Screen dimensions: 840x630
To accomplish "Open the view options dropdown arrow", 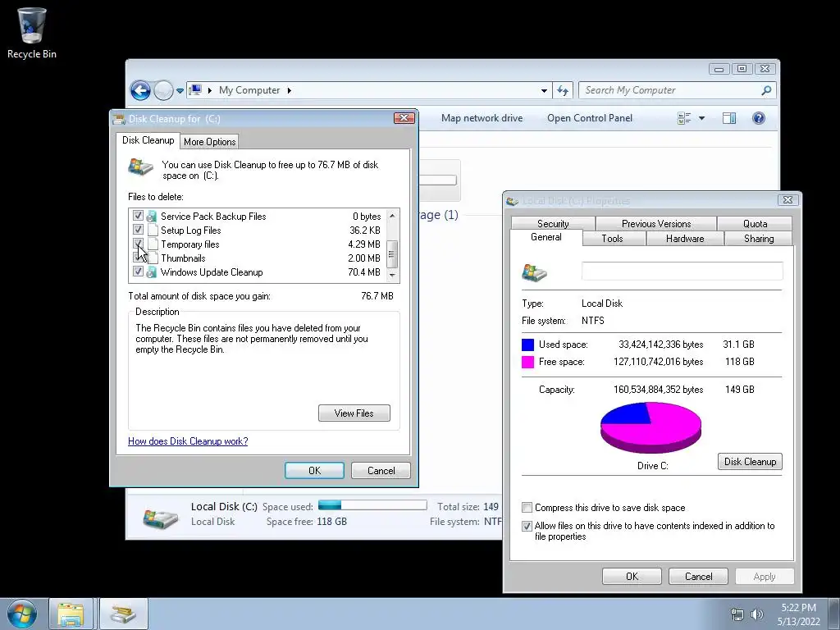I will [x=701, y=118].
